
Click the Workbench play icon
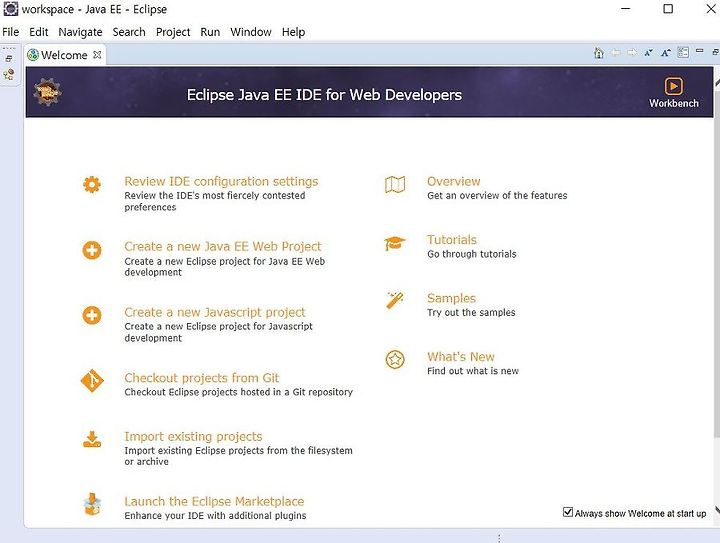click(x=674, y=86)
